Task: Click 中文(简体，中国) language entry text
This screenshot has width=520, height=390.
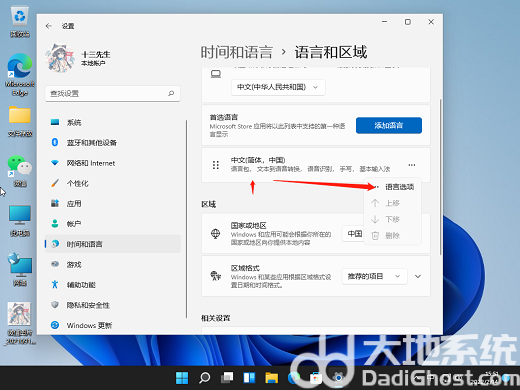Action: pos(258,160)
